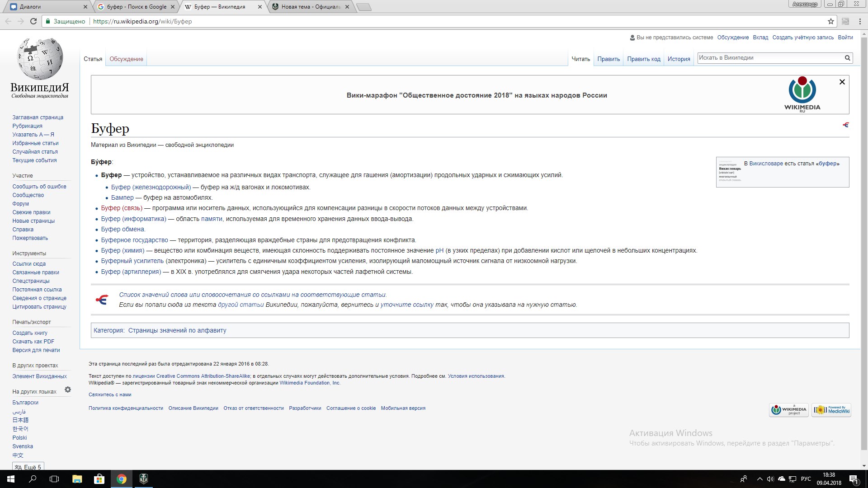The width and height of the screenshot is (868, 488).
Task: Open Буфер (железнодорожный) link
Action: (151, 187)
